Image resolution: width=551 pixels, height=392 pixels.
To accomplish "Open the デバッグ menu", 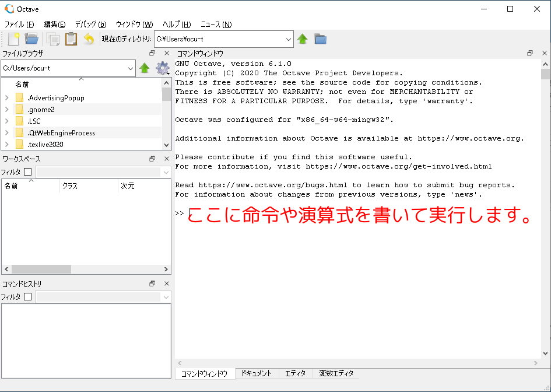I will (x=90, y=24).
